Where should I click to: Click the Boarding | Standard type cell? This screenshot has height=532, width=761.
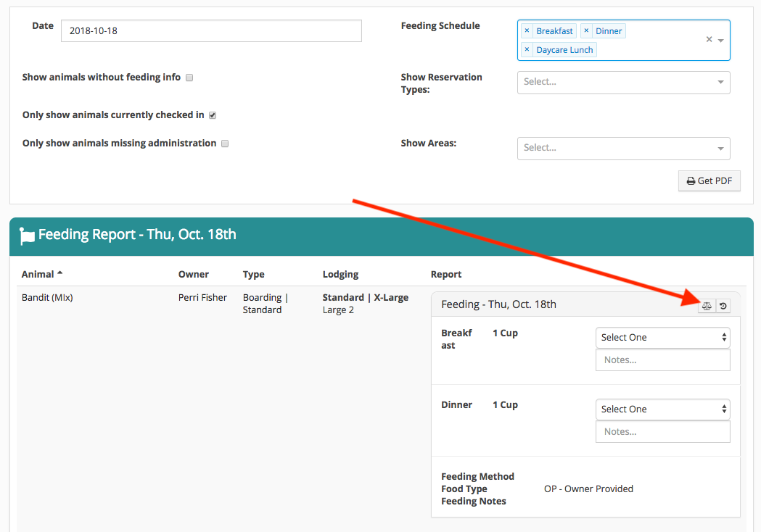click(266, 304)
